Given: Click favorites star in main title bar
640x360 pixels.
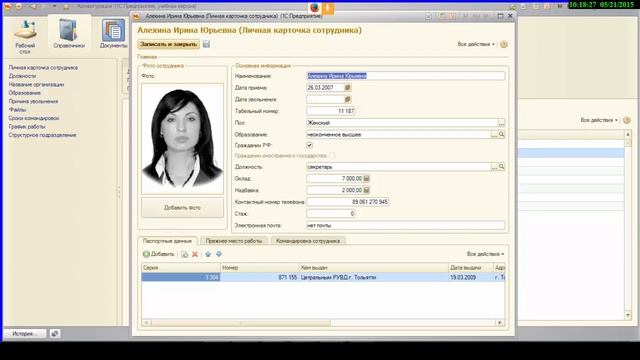Looking at the screenshot, I should (x=67, y=7).
